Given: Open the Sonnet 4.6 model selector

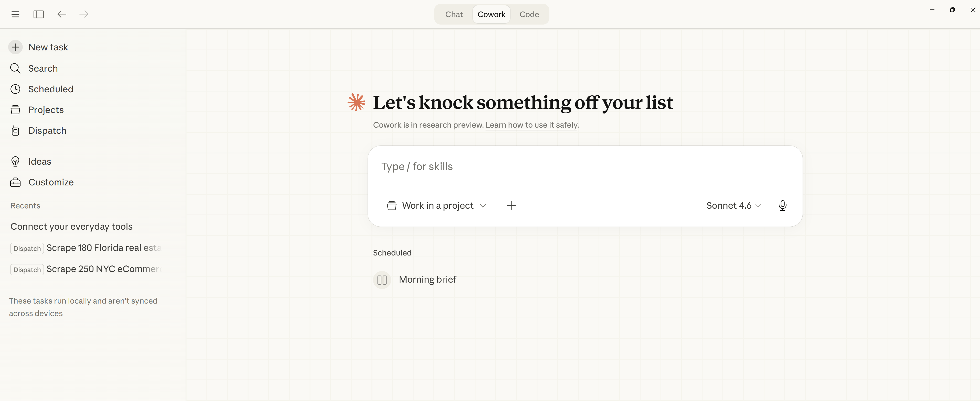Looking at the screenshot, I should [x=733, y=206].
